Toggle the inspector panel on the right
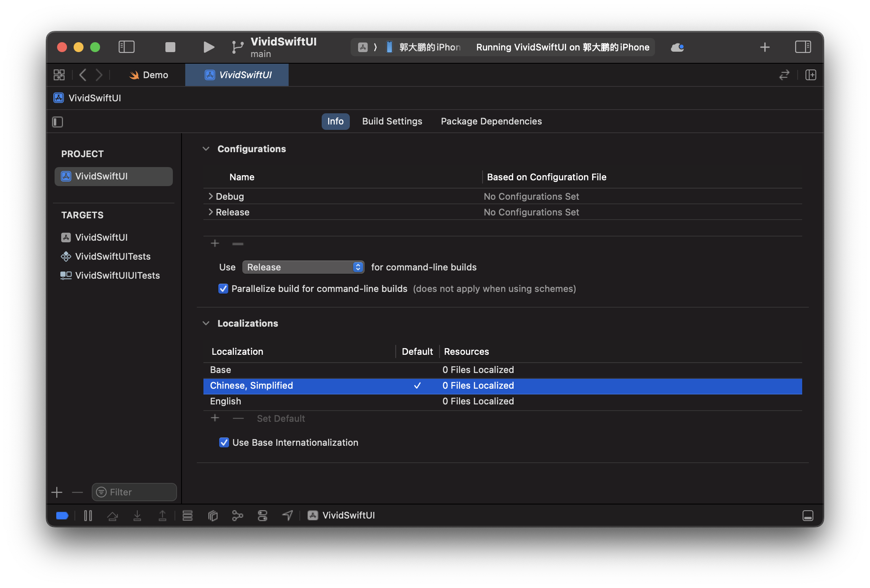870x588 pixels. pos(803,47)
